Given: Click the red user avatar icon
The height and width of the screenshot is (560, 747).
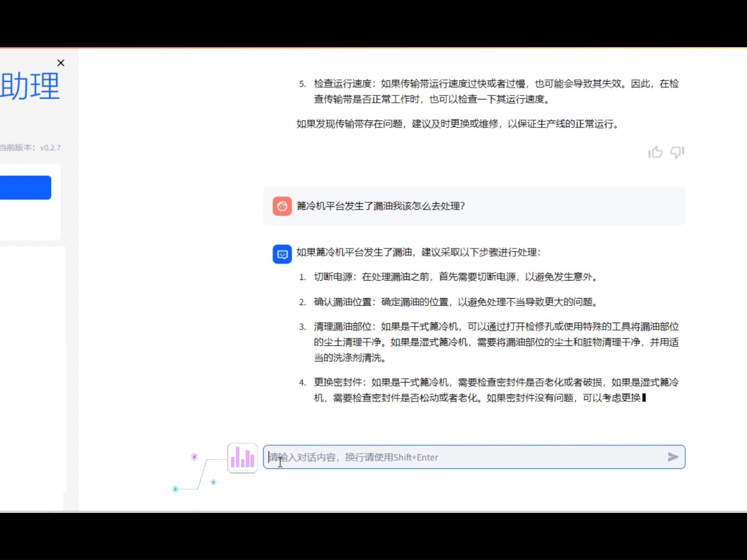Looking at the screenshot, I should pyautogui.click(x=282, y=206).
